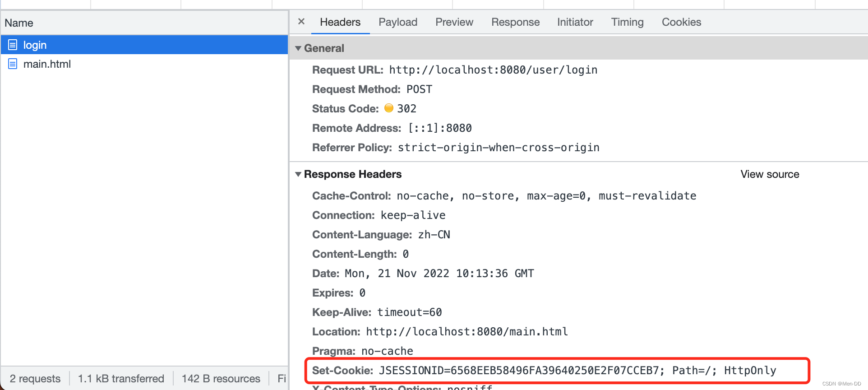Click the Expires header value
The image size is (868, 390).
(x=362, y=293)
